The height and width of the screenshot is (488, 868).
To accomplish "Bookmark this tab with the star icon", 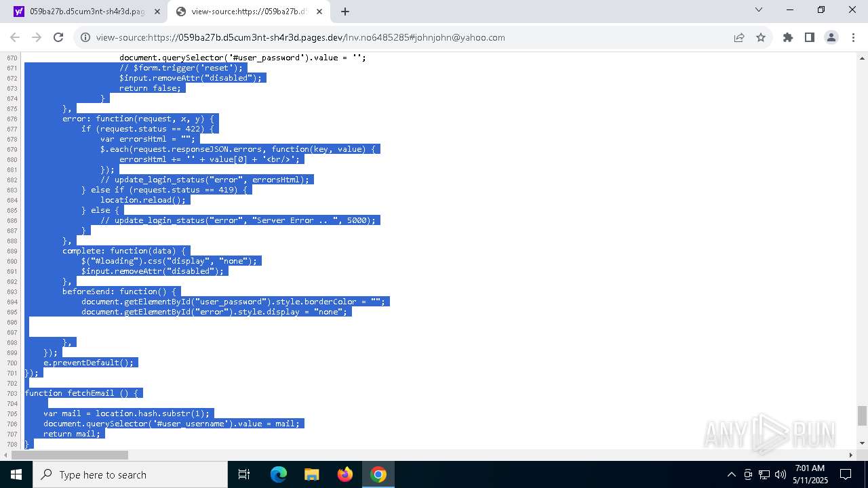I will (761, 37).
